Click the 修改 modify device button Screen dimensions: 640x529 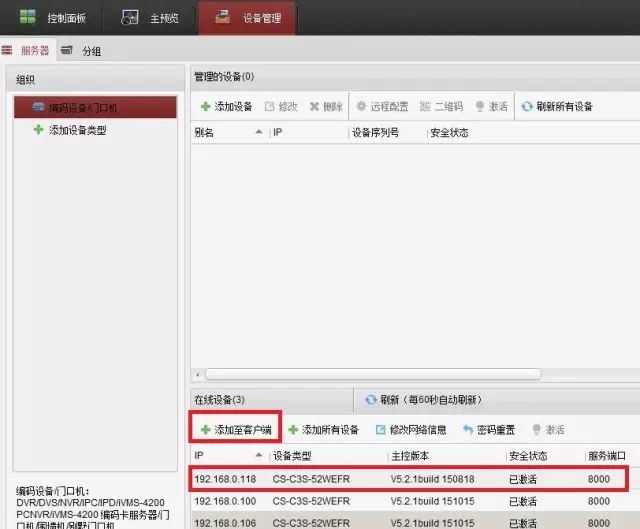[x=281, y=106]
